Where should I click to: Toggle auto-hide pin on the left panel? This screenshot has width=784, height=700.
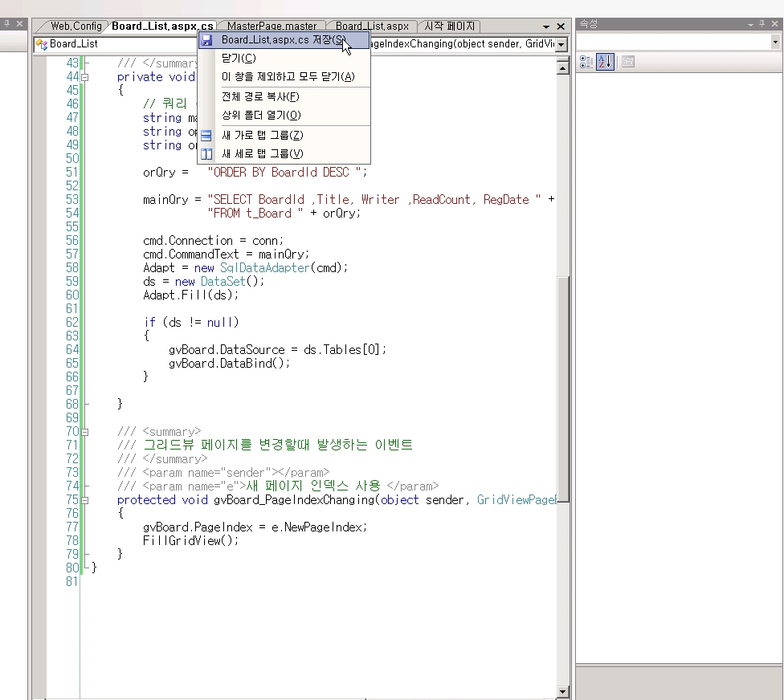pyautogui.click(x=6, y=23)
